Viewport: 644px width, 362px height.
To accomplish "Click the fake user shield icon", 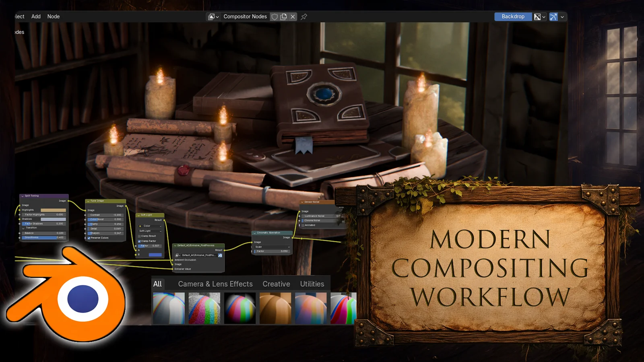I will 275,16.
